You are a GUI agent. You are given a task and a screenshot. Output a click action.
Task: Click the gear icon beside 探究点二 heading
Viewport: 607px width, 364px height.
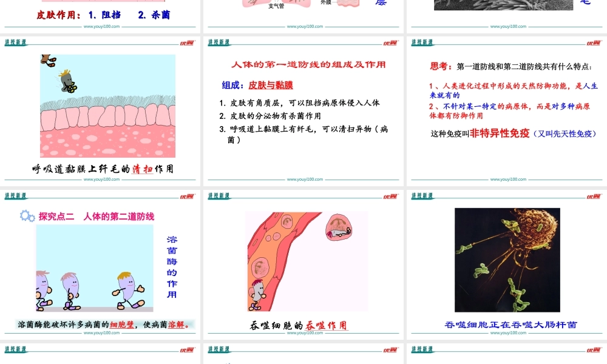pos(27,216)
